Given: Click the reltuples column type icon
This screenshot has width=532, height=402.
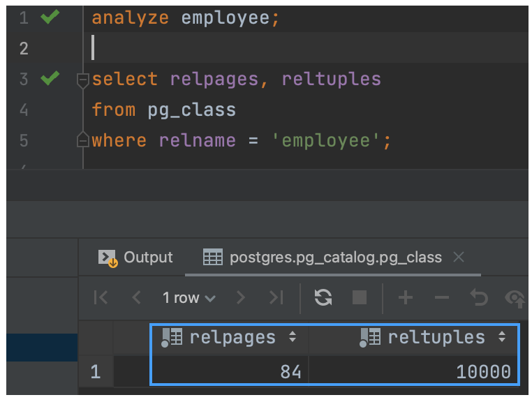Looking at the screenshot, I should click(x=370, y=338).
